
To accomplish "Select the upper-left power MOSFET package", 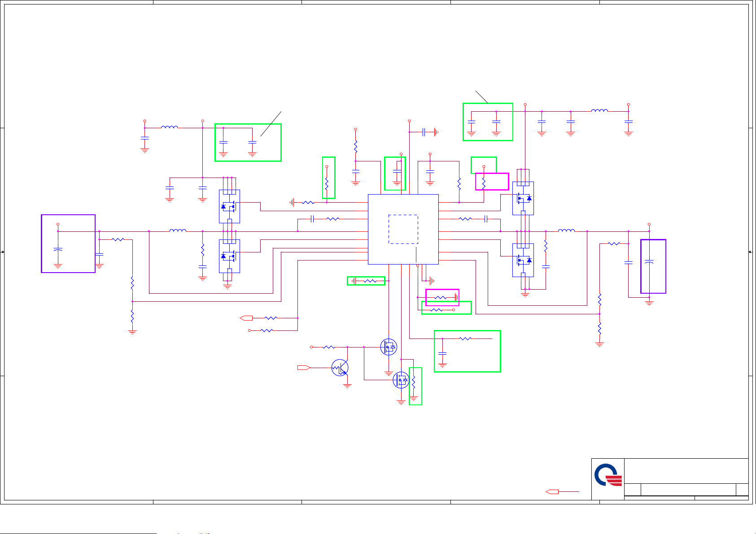I will click(229, 206).
